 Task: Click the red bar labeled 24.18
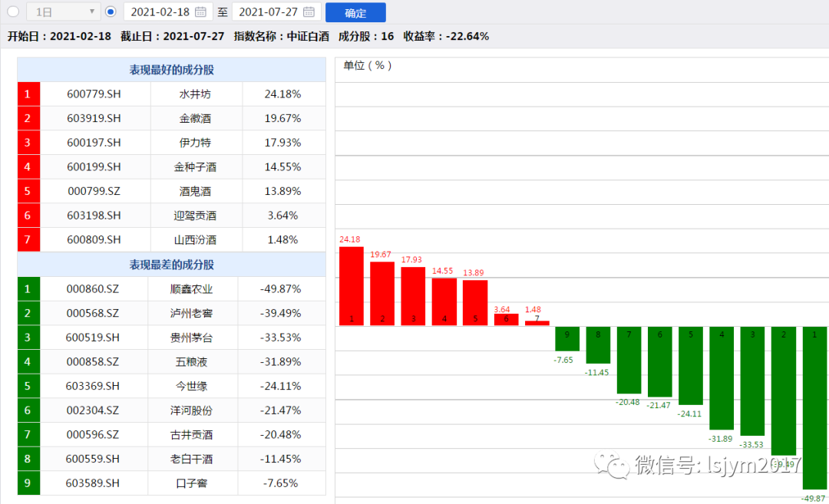click(351, 286)
